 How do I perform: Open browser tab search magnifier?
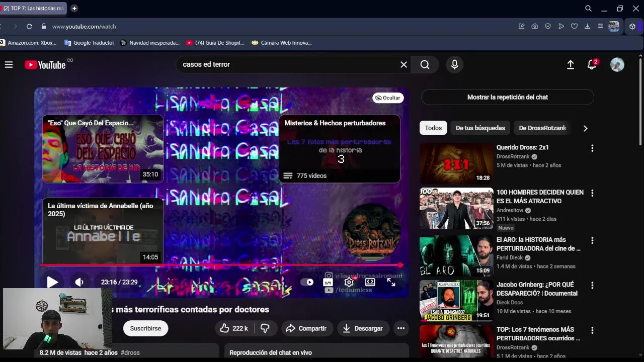click(588, 9)
